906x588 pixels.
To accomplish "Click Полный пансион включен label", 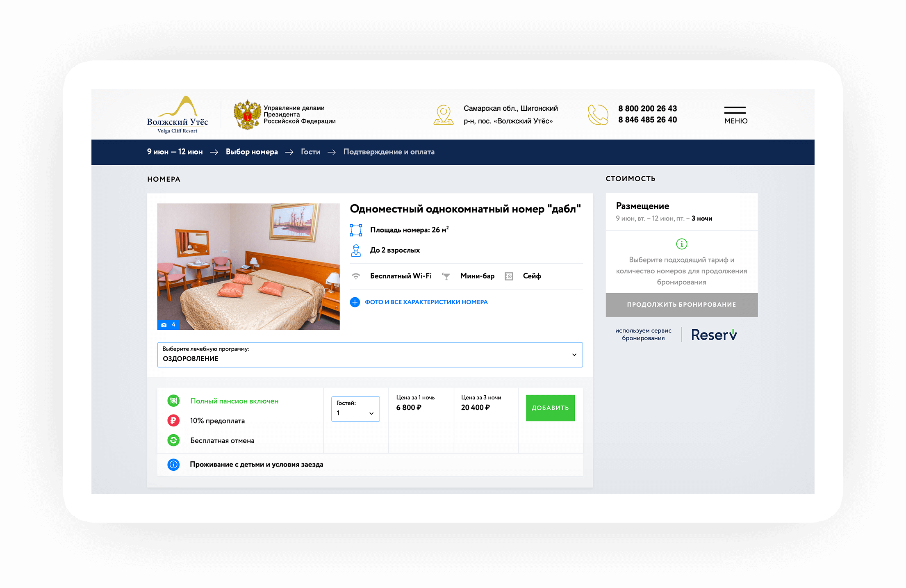I will (234, 401).
